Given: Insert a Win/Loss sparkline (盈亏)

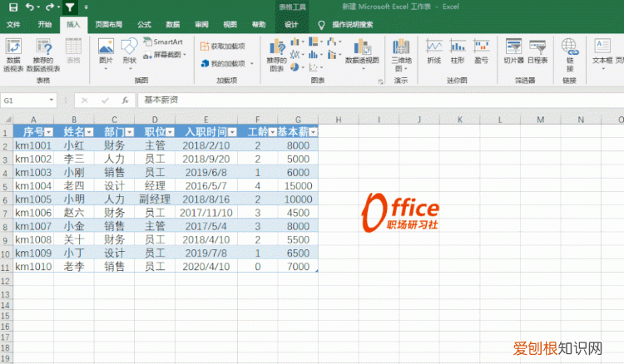Looking at the screenshot, I should [x=481, y=52].
